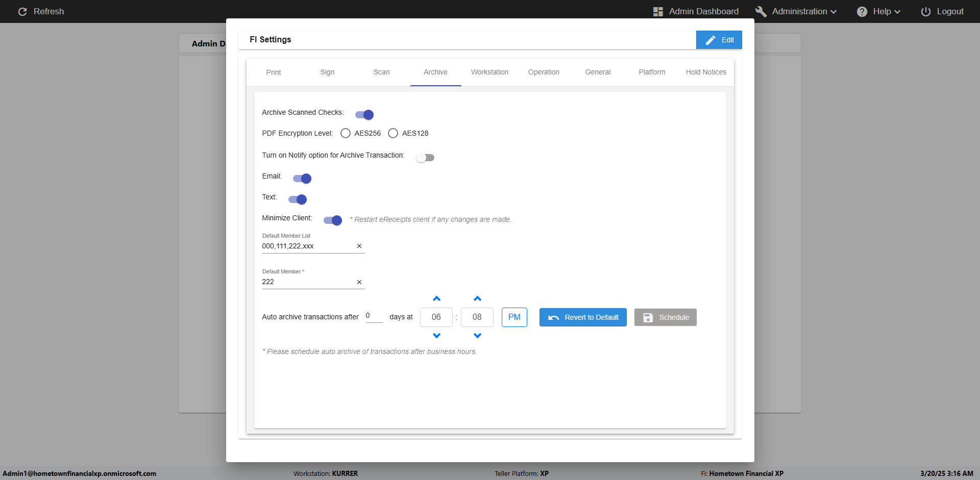Click the 3/20/25 3:16 AM timestamp
980x480 pixels.
[947, 474]
